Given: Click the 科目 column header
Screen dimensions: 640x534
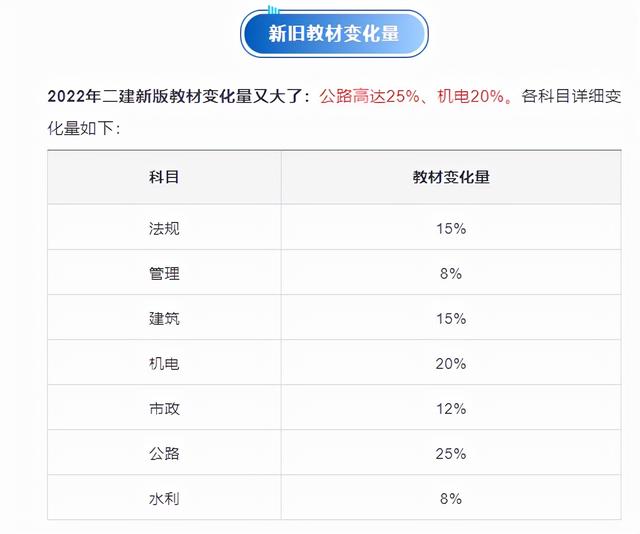Looking at the screenshot, I should pos(164,177).
